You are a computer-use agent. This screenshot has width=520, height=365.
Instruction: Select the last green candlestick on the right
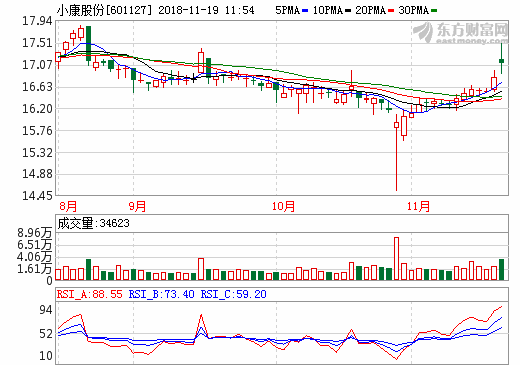click(501, 58)
